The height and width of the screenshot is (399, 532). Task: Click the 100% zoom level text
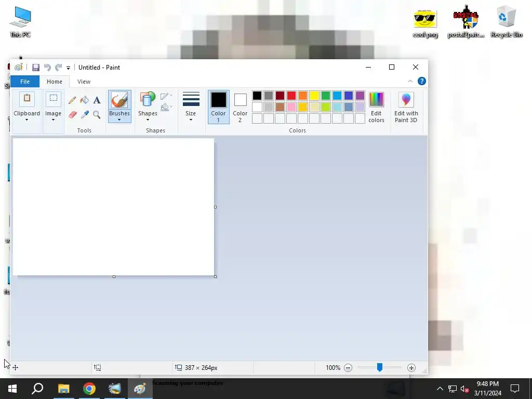[x=333, y=368]
